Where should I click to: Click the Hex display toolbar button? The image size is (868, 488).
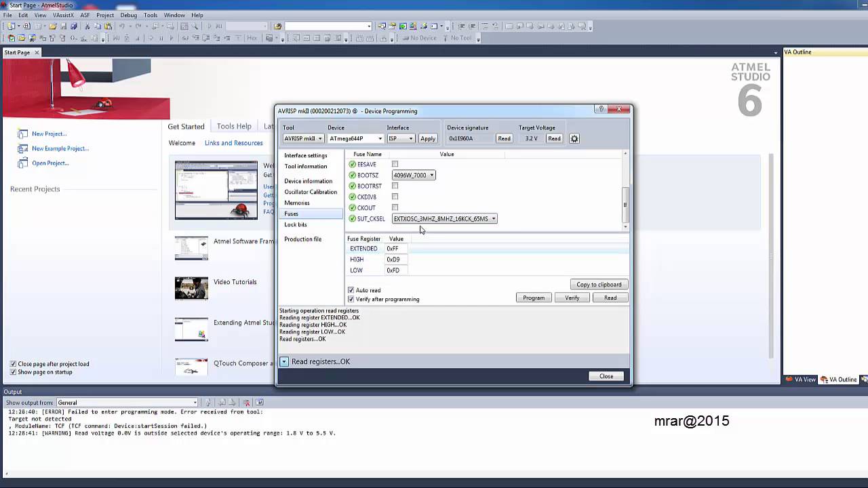[252, 38]
